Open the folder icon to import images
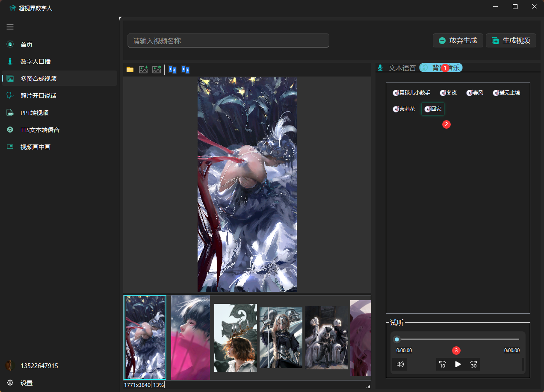 [x=130, y=69]
